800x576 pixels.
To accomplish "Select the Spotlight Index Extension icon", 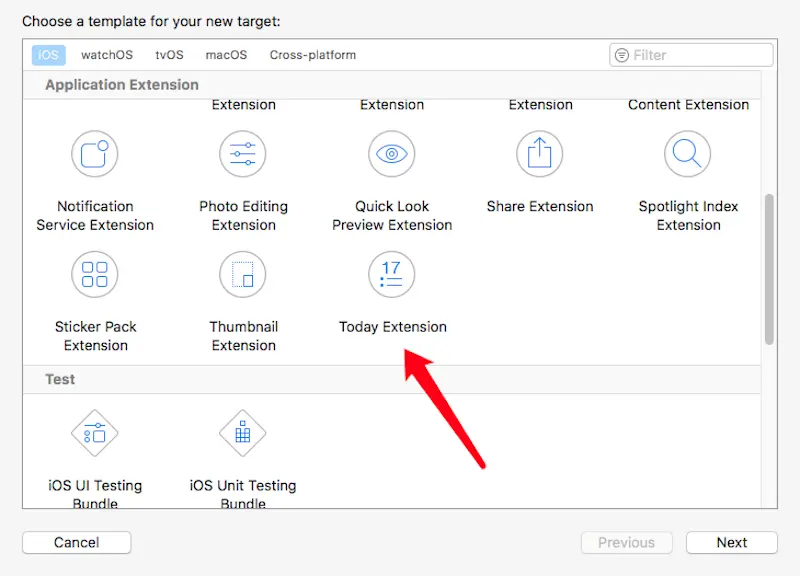I will (688, 154).
